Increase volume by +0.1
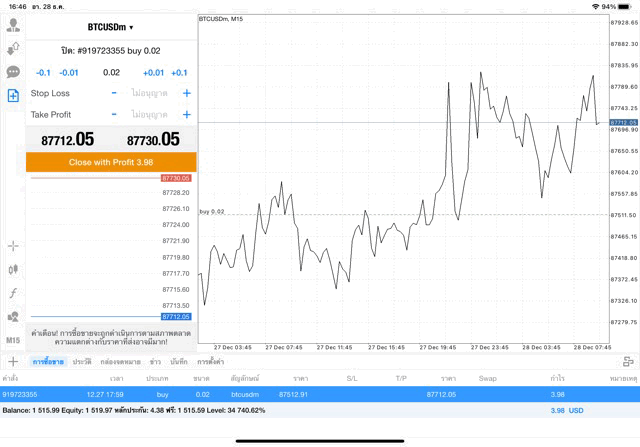Screen dimensions: 640x447 179,73
